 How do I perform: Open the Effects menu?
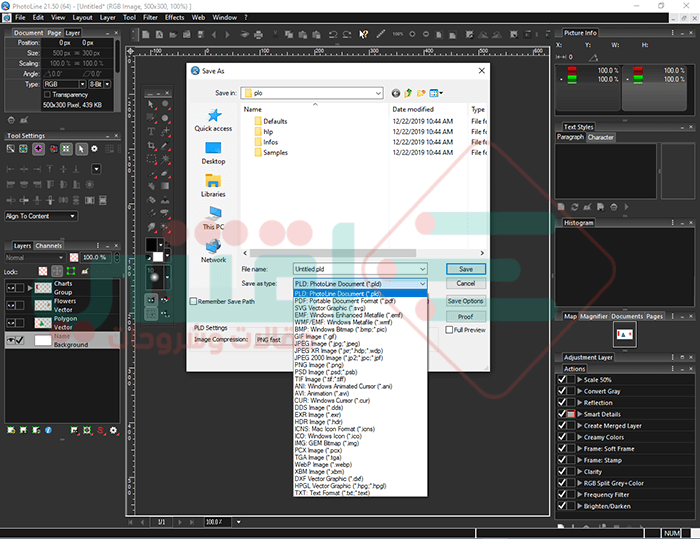[175, 17]
